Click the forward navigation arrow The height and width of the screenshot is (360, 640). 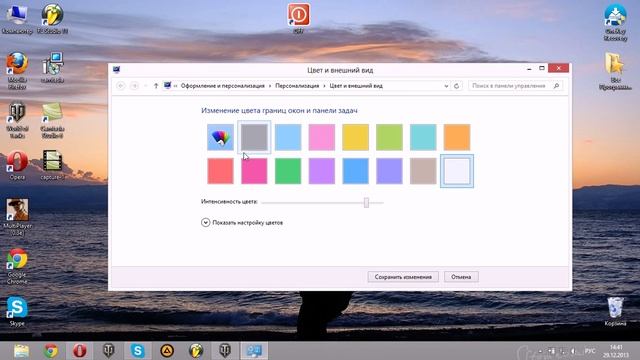[x=134, y=86]
